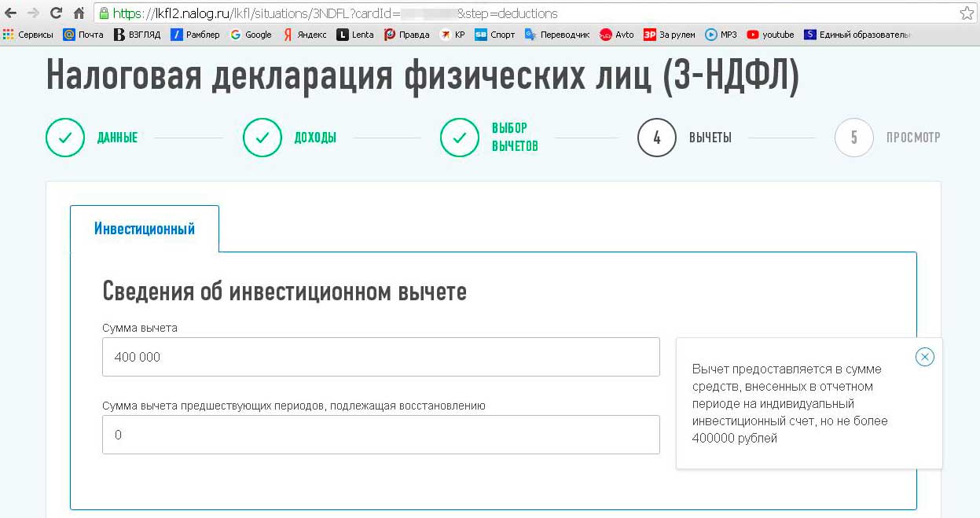Focus the previous periods deduction field
Image resolution: width=980 pixels, height=518 pixels.
click(x=380, y=435)
